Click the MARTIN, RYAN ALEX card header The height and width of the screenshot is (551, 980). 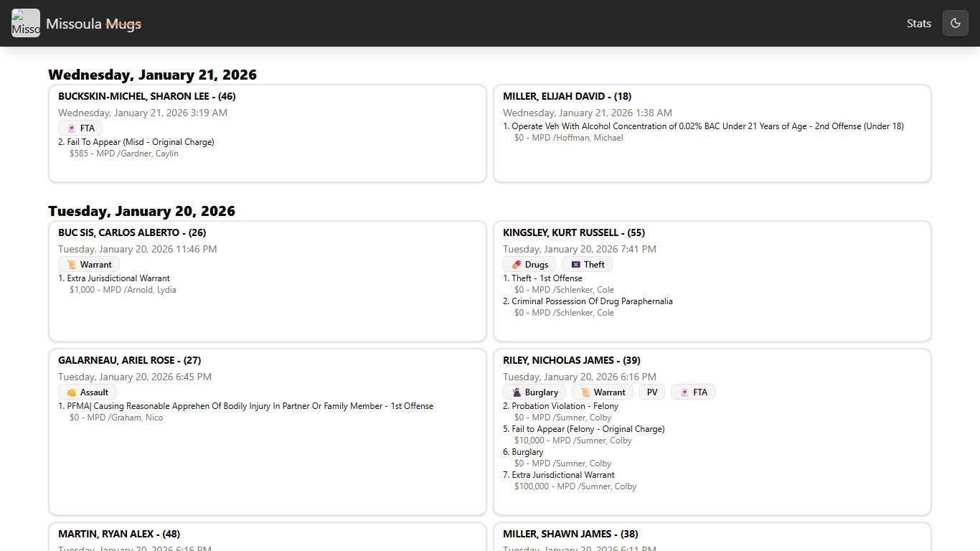[119, 534]
